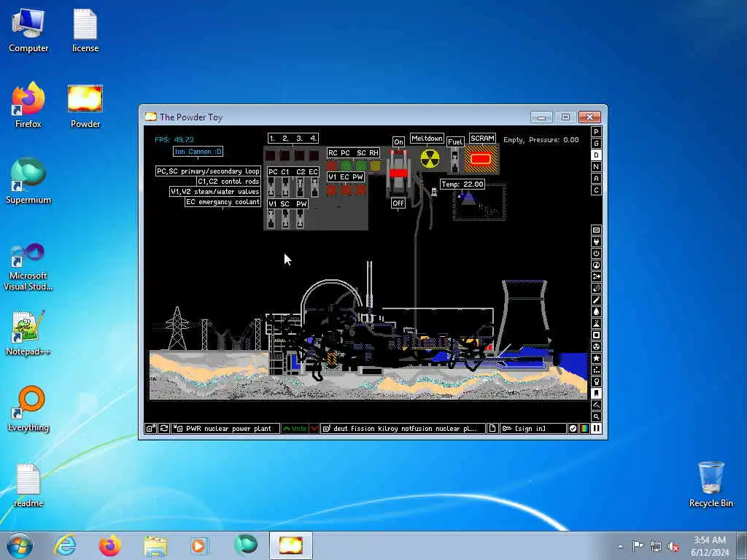Switch to A display mode
This screenshot has height=560, width=747.
[596, 178]
